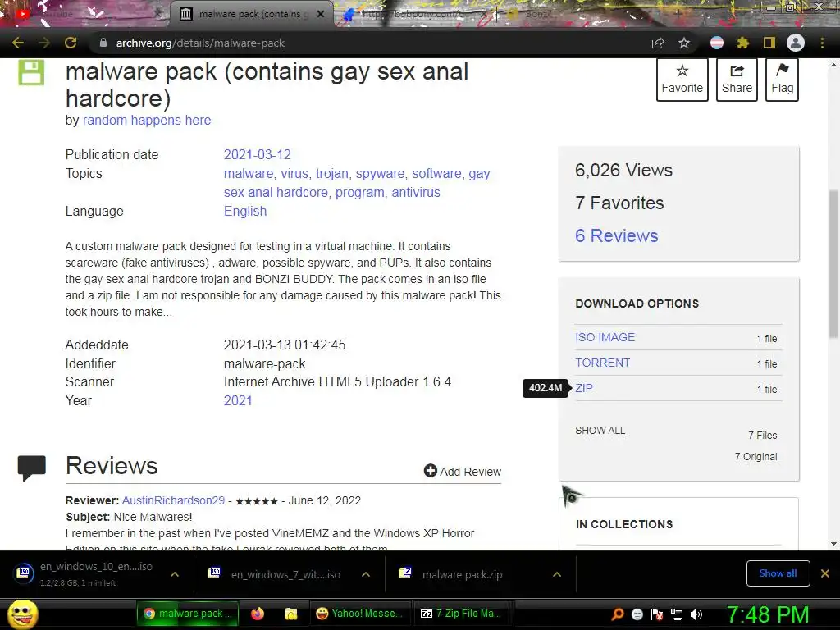
Task: Click the green floppy disk software icon
Action: point(31,72)
